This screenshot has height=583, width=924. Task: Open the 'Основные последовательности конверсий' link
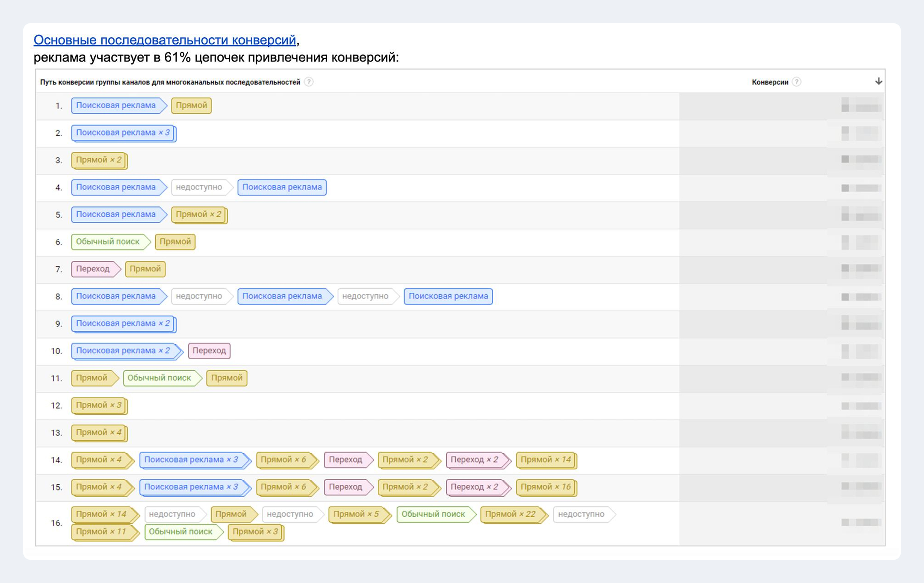pos(164,40)
